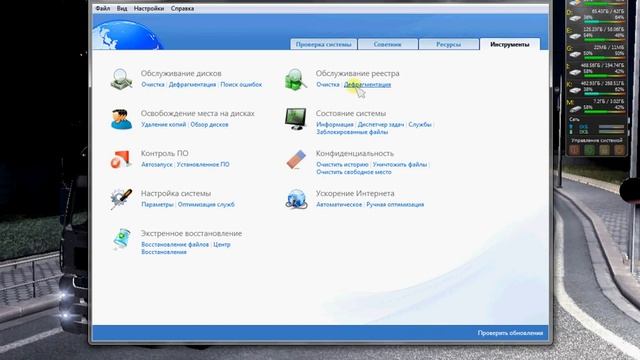
Task: Click the Обслуживание дисков magnifier disk icon
Action: [121, 79]
